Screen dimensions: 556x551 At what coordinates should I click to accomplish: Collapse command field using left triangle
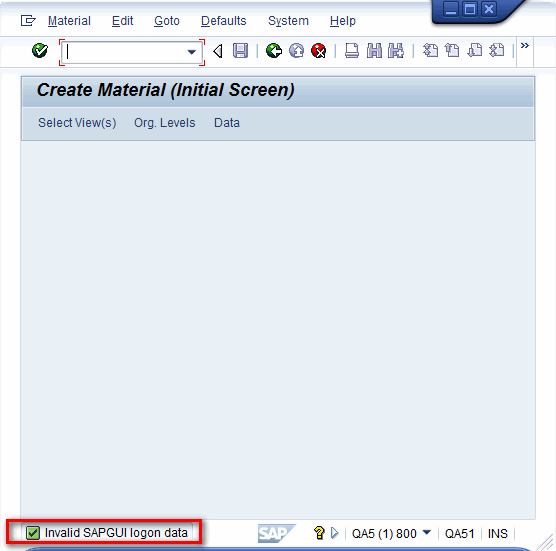click(x=218, y=51)
